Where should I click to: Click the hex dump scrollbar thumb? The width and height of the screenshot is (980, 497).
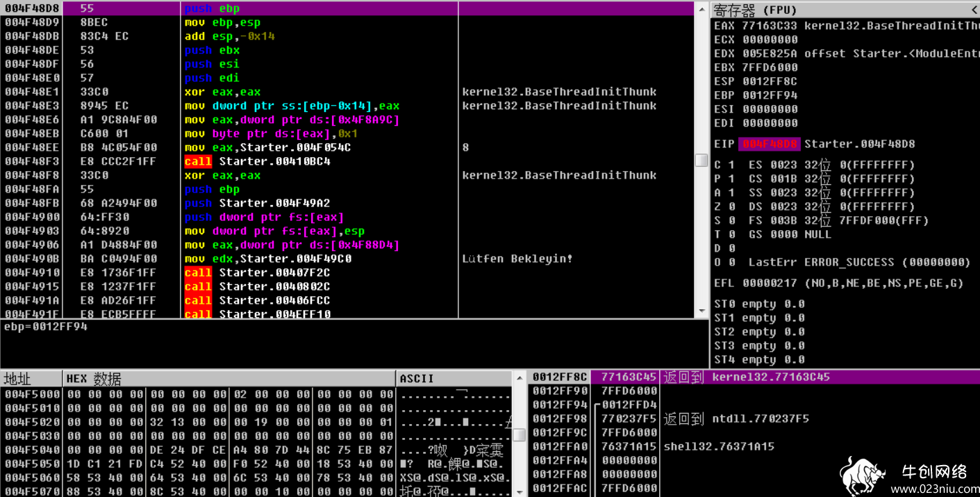[519, 435]
